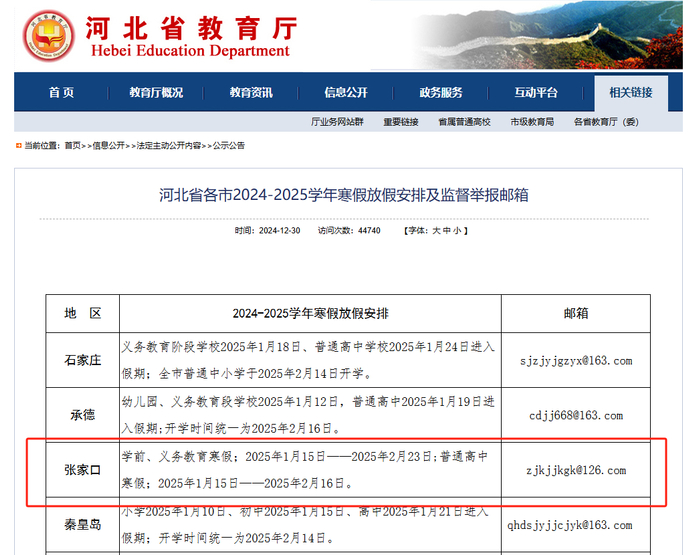The image size is (700, 555).
Task: Click the Hebei Education Department logo emblem
Action: pyautogui.click(x=49, y=36)
